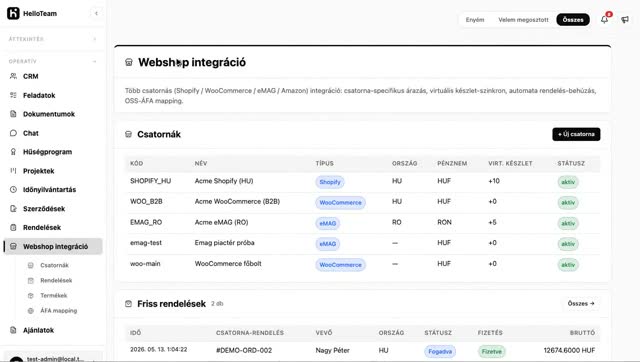
Task: Click the Shopify type badge
Action: tap(330, 182)
